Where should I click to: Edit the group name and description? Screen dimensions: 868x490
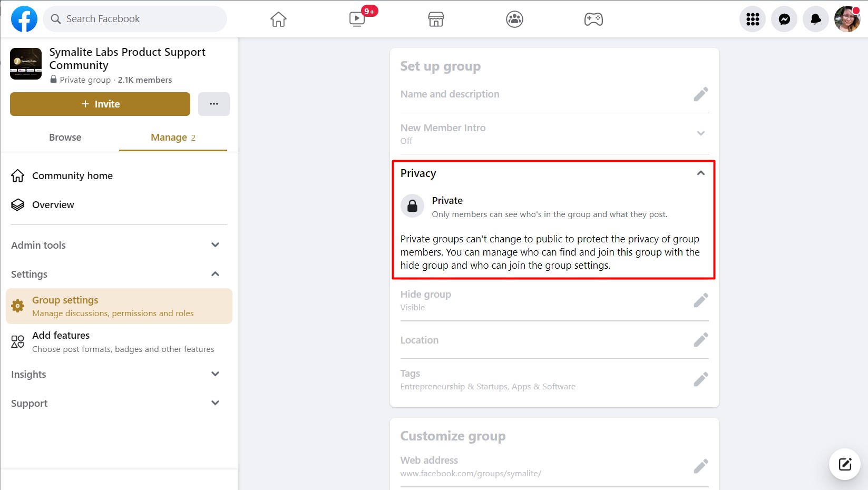tap(701, 94)
